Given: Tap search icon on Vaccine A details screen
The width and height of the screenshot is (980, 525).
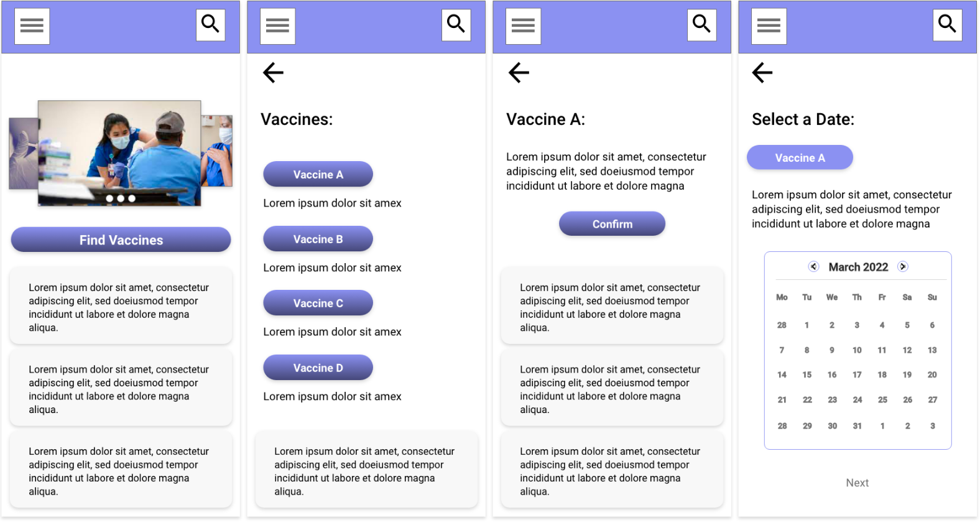Looking at the screenshot, I should coord(701,25).
